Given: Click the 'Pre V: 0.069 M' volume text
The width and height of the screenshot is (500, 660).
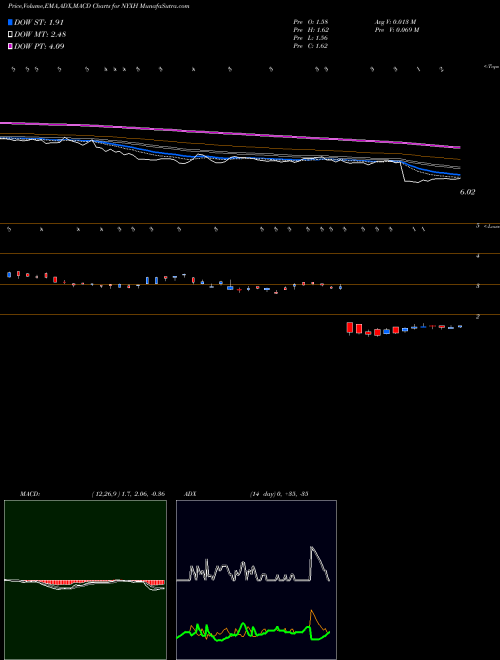Looking at the screenshot, I should tap(397, 30).
